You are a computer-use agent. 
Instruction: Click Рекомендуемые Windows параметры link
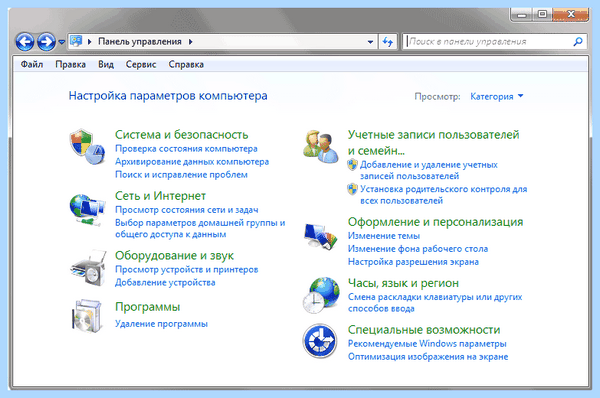pyautogui.click(x=427, y=344)
